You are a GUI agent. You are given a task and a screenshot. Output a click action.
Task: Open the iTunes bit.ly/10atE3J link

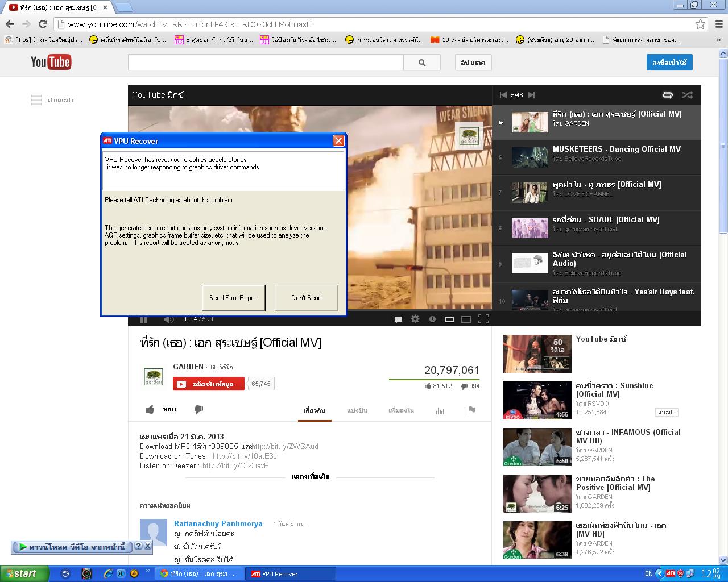pos(245,456)
